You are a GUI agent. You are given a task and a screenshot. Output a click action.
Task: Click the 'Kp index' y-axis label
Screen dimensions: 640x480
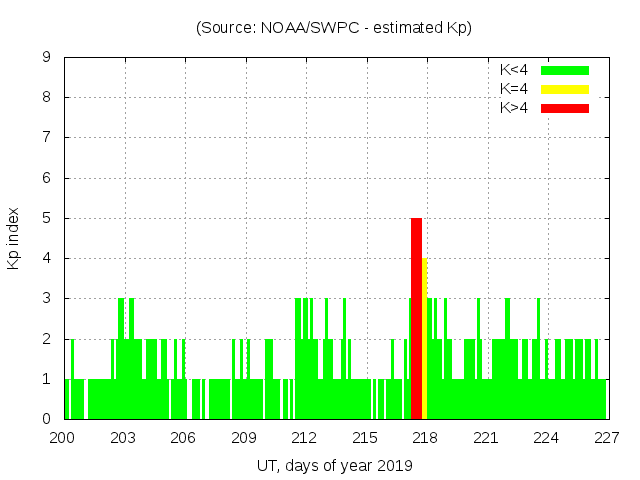14,238
